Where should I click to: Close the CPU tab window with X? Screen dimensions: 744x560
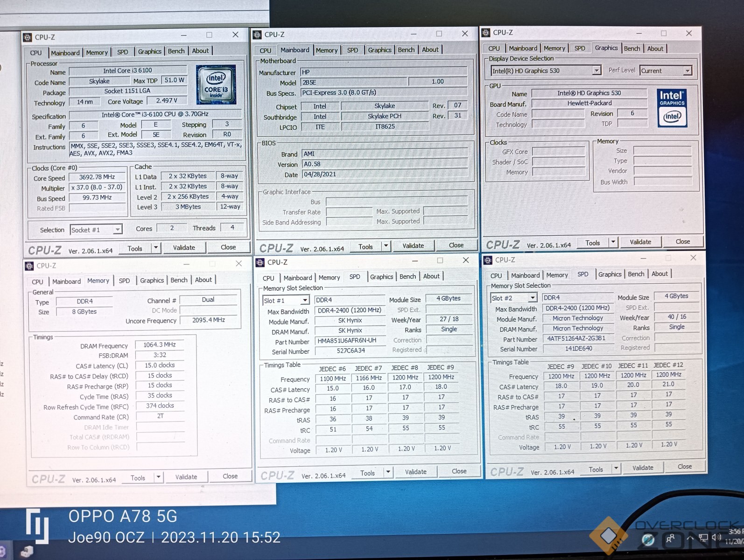(x=235, y=35)
